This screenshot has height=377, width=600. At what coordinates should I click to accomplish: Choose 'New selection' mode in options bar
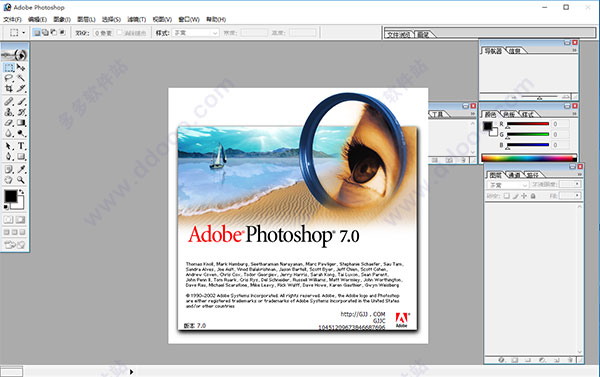[x=37, y=33]
